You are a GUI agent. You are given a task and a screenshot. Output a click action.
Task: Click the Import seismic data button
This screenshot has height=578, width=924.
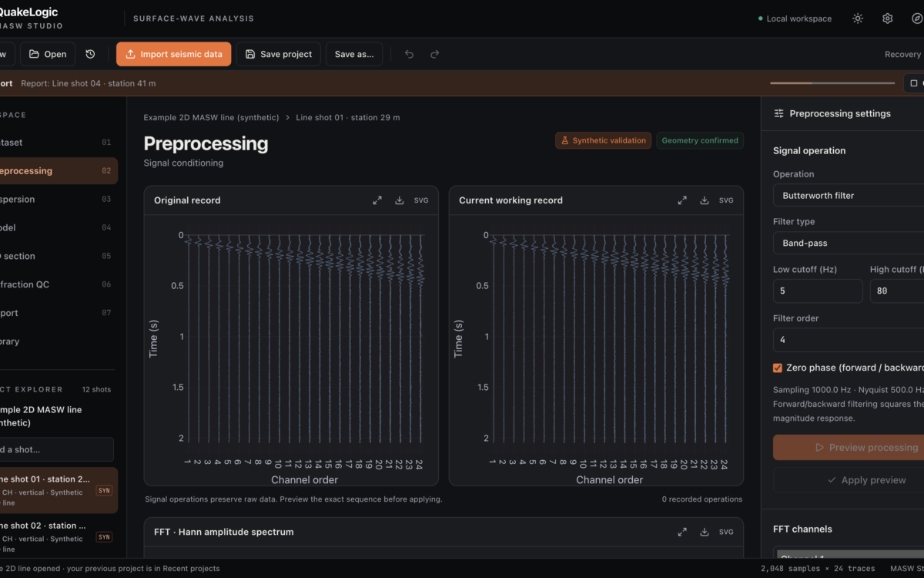click(x=174, y=54)
